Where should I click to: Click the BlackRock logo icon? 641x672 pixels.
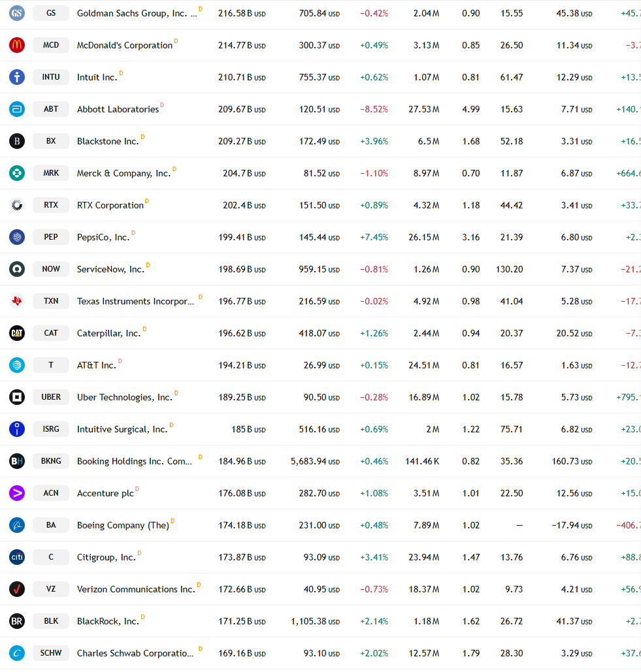pyautogui.click(x=17, y=621)
